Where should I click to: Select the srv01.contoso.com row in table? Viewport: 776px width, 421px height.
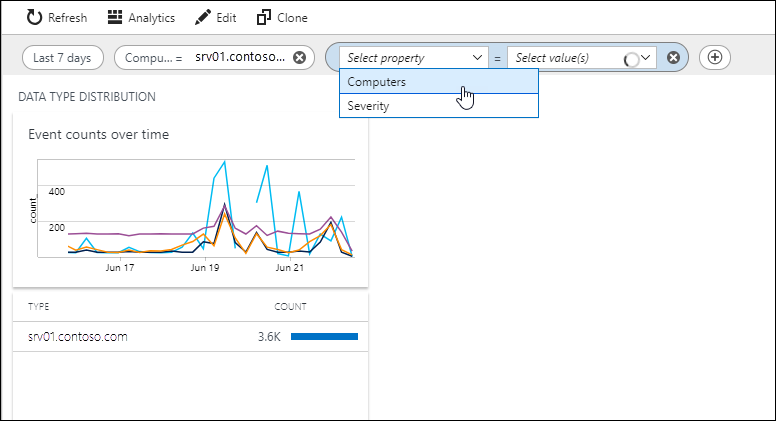(191, 337)
